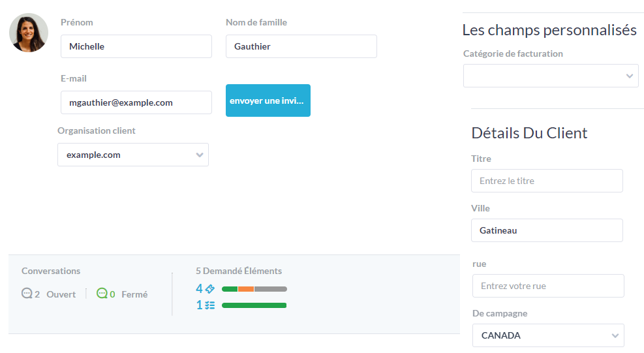This screenshot has height=353, width=644.
Task: Click Michelle's profile photo
Action: point(29,33)
